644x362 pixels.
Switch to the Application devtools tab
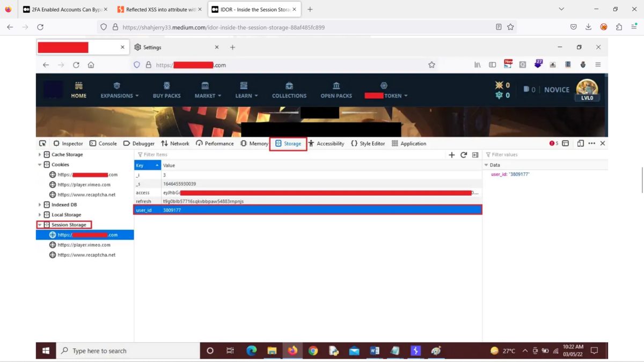pos(409,143)
